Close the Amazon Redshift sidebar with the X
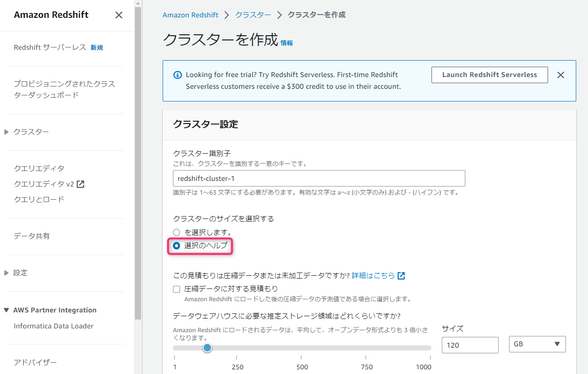588x374 pixels. tap(118, 15)
